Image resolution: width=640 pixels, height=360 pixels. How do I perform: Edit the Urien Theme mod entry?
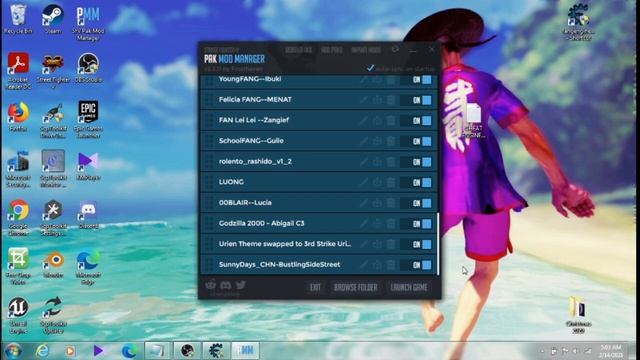[363, 244]
